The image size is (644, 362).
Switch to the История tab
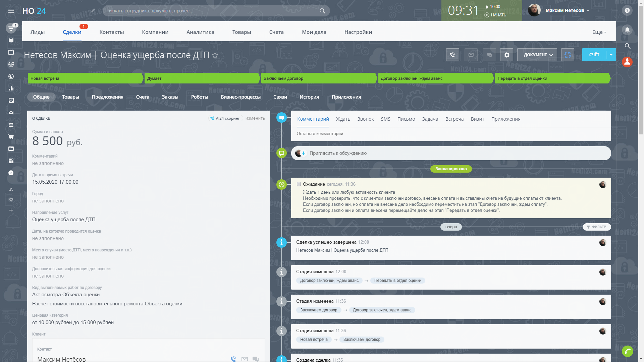point(309,97)
